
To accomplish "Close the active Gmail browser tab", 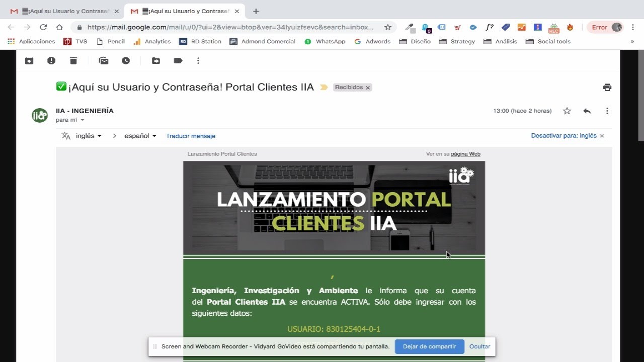I will (x=237, y=11).
